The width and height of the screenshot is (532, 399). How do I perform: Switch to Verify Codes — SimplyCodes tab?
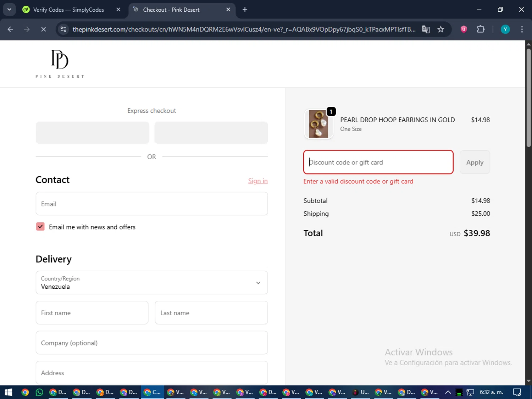pyautogui.click(x=68, y=10)
